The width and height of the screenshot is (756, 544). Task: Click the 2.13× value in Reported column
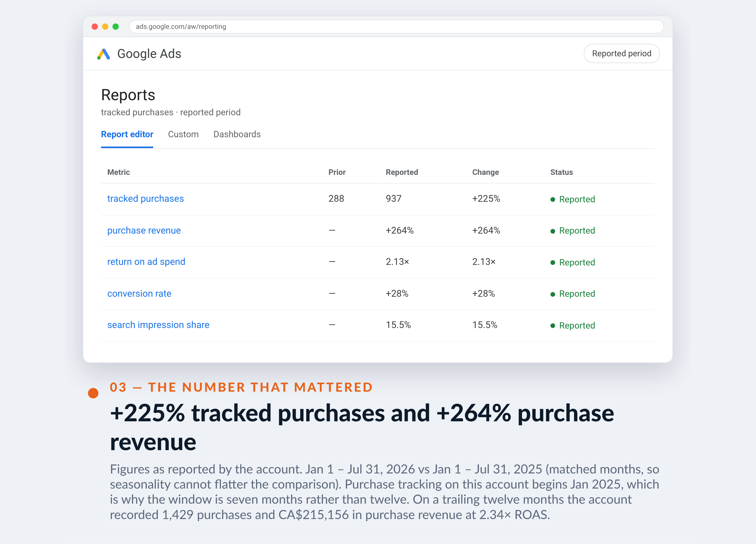click(x=397, y=262)
